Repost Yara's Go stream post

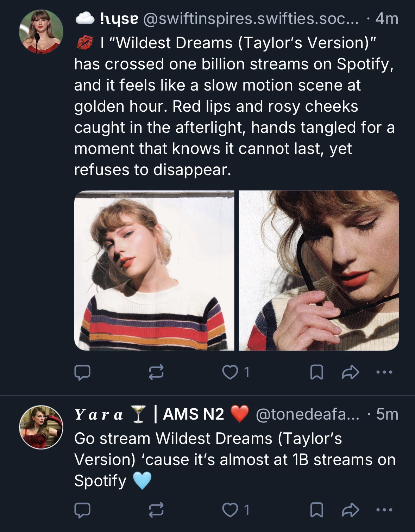click(x=156, y=510)
